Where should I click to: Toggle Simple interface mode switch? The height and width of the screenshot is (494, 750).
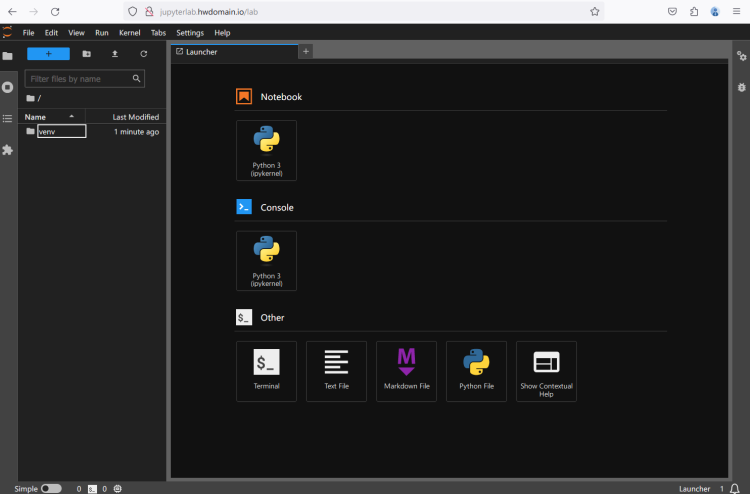pos(51,488)
